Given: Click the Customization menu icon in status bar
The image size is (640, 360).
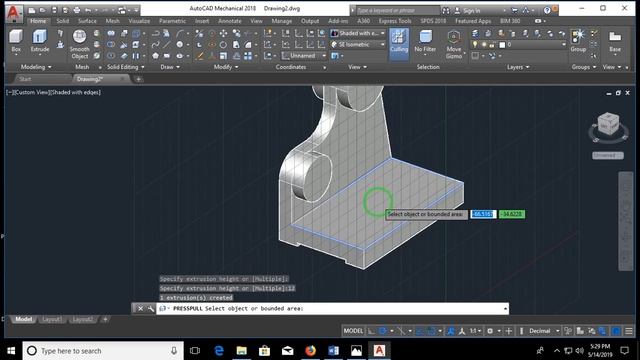Looking at the screenshot, I should [x=629, y=331].
